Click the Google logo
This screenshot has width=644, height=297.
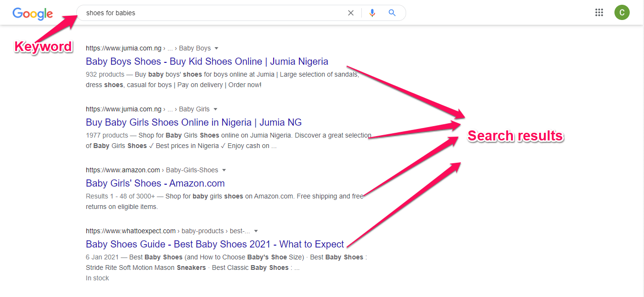click(x=32, y=13)
